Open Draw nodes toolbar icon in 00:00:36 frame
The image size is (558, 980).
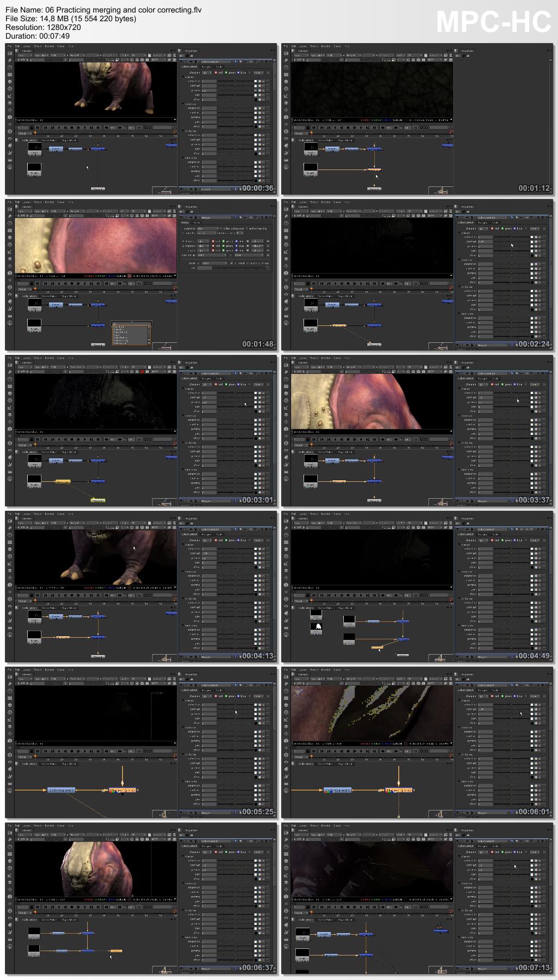(x=10, y=60)
